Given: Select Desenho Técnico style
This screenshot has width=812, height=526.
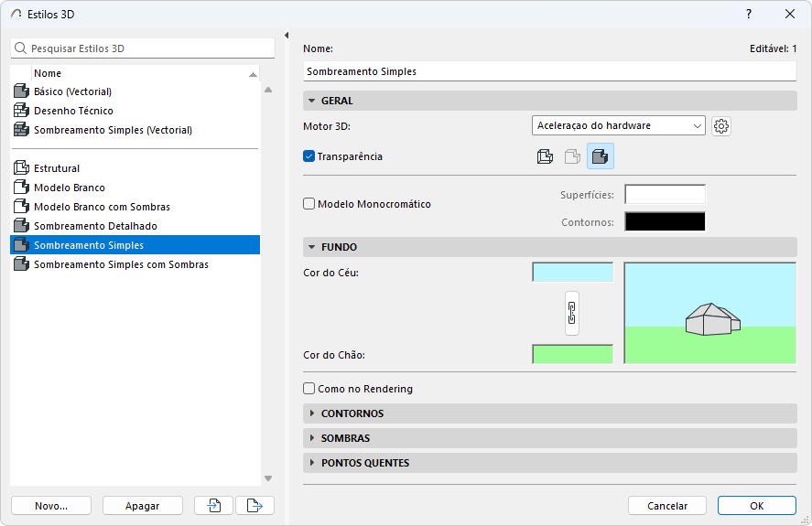Looking at the screenshot, I should [x=135, y=111].
